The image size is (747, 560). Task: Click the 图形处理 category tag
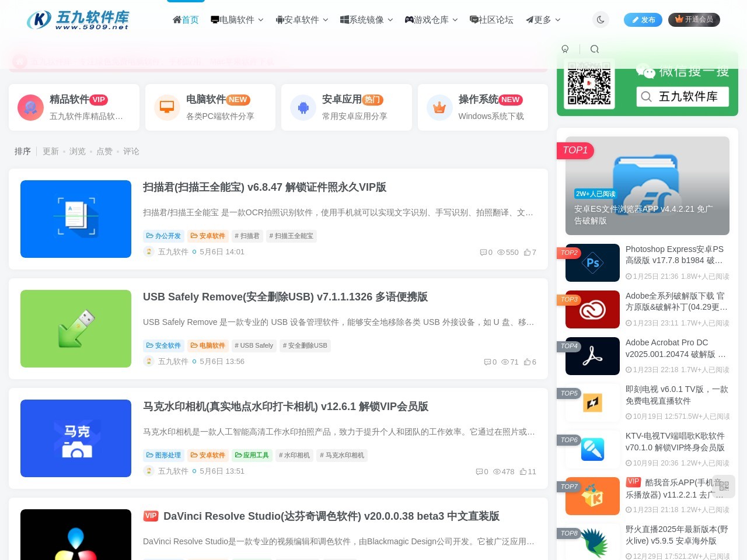164,455
